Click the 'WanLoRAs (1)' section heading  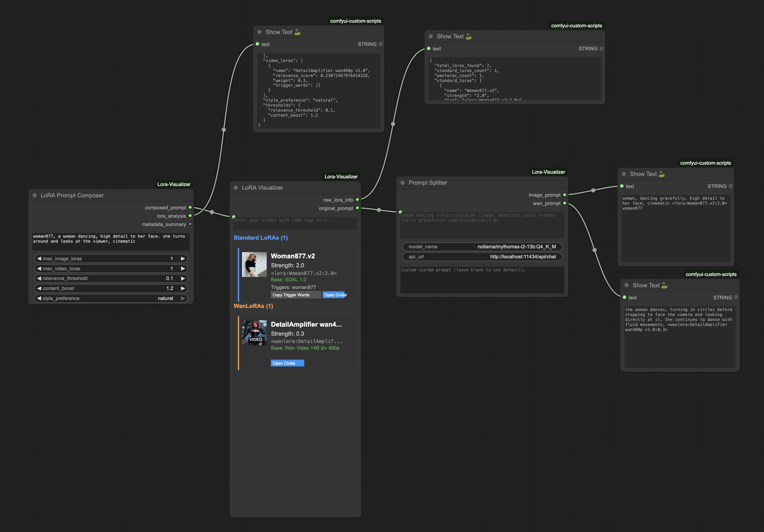[x=253, y=306]
